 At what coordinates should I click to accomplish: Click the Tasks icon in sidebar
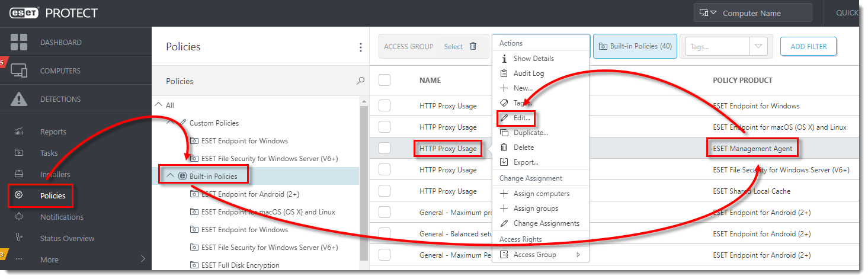coord(19,153)
